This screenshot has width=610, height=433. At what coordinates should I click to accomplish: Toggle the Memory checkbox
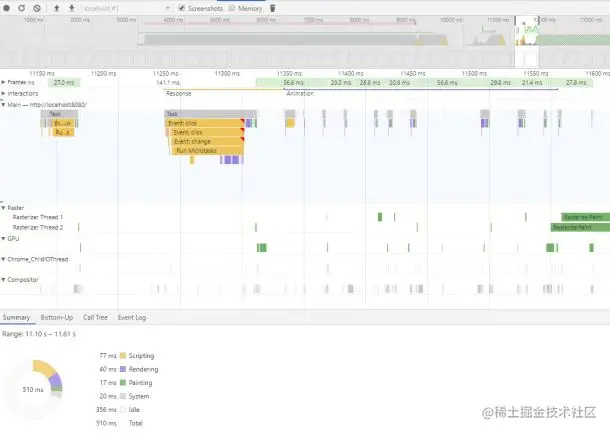232,8
